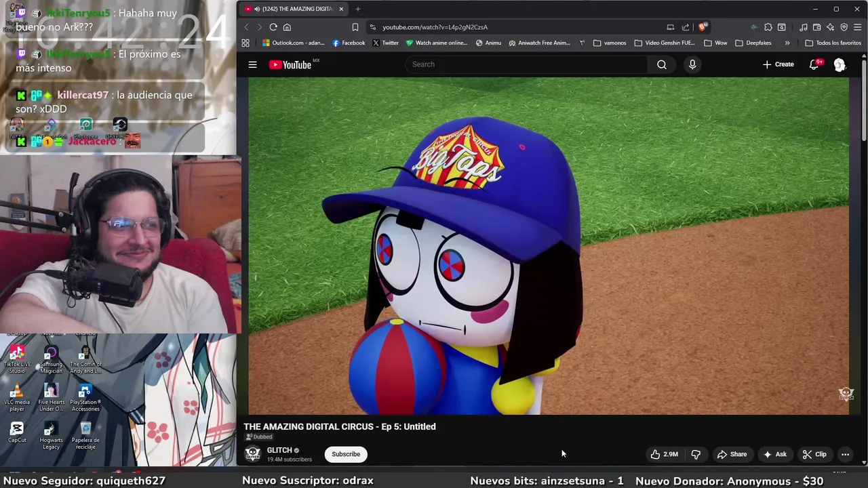The width and height of the screenshot is (868, 488).
Task: Open the Animu bookmark
Action: click(488, 43)
